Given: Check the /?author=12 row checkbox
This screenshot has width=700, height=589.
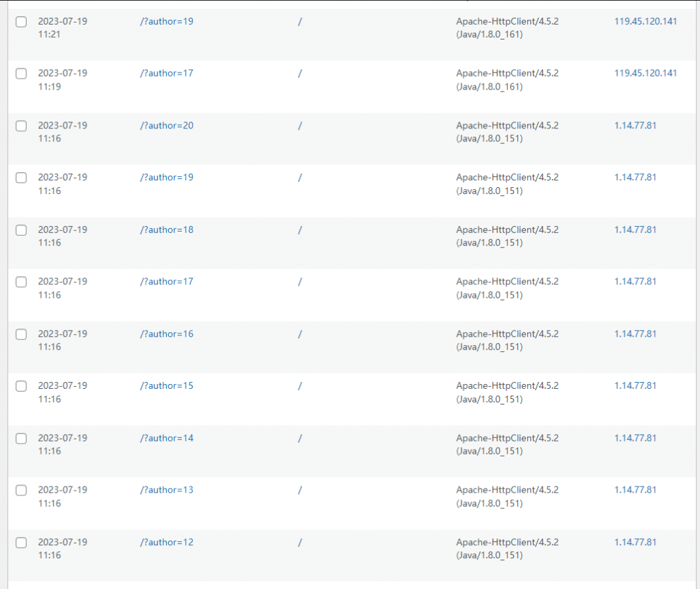Looking at the screenshot, I should (x=21, y=543).
